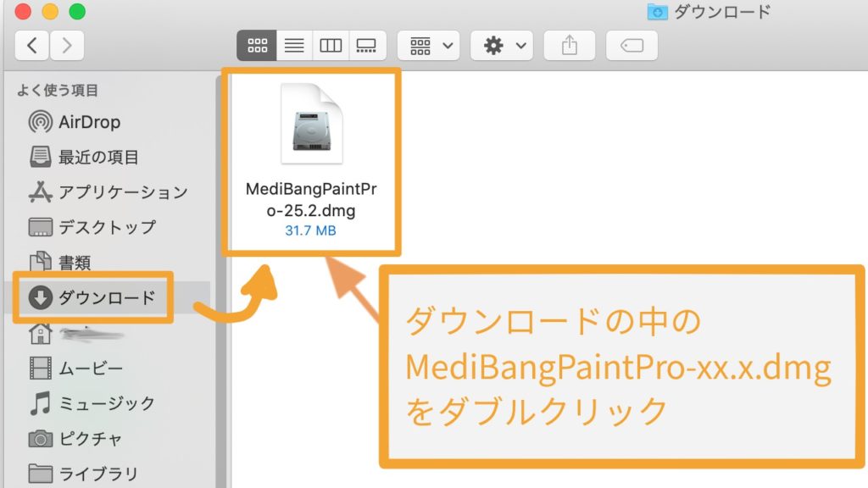Open 最近の項目 in the sidebar

click(84, 157)
